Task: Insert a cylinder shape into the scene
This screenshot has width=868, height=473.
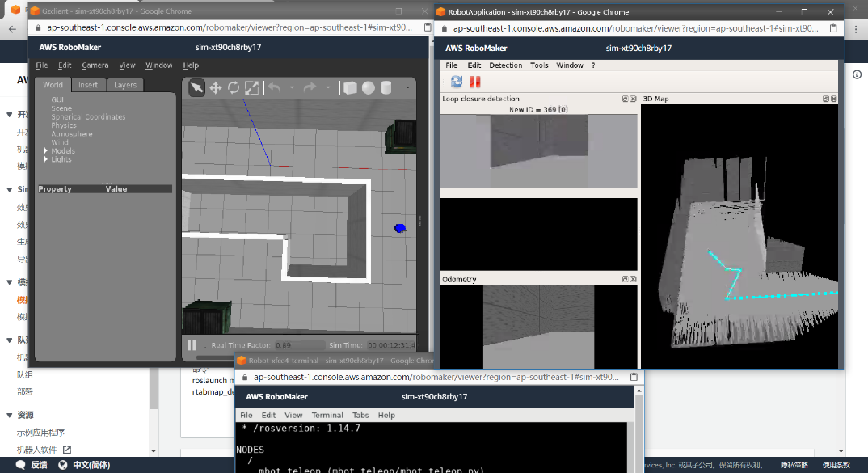Action: 386,88
